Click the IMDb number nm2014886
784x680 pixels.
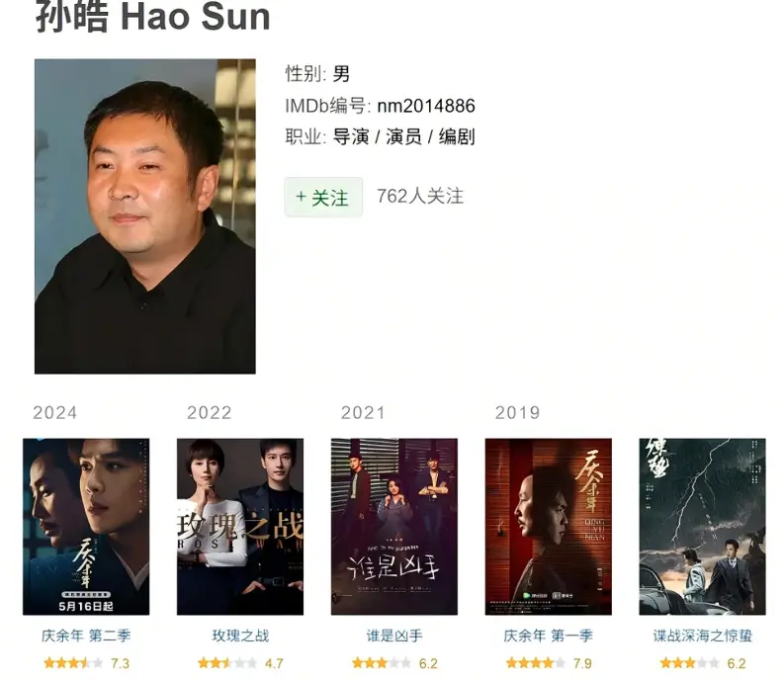[x=426, y=106]
